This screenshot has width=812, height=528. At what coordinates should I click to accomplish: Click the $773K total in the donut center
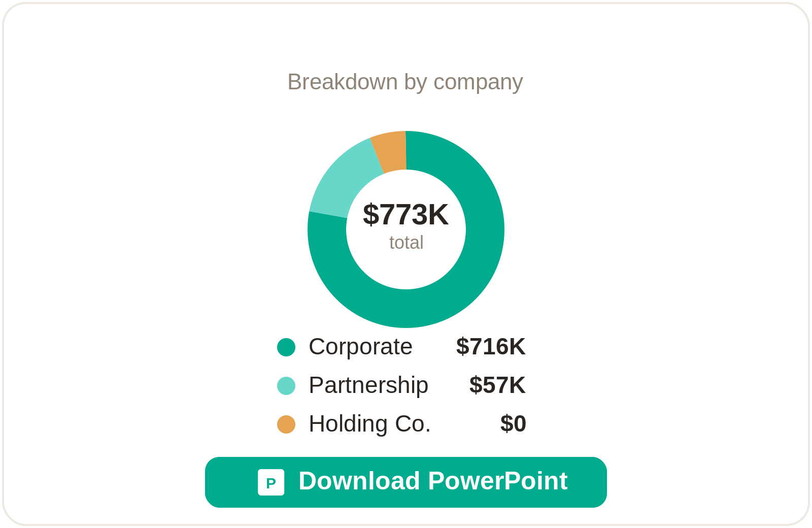coord(406,215)
